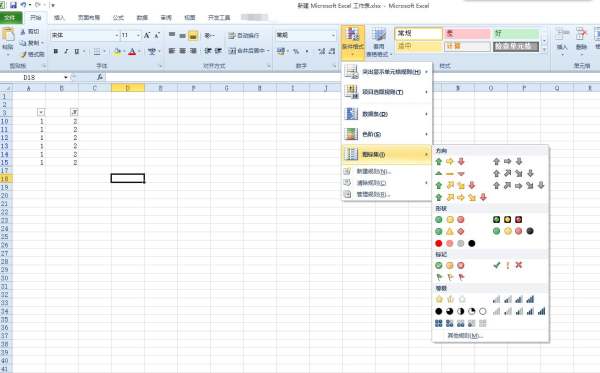
Task: Open Clear Rules submenu
Action: click(x=386, y=183)
